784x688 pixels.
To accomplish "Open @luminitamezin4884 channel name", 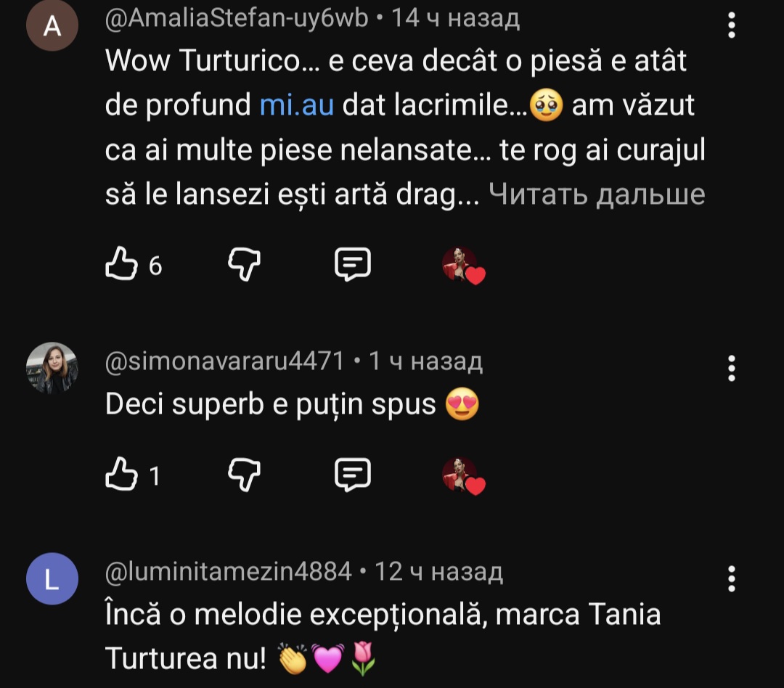I will [x=229, y=572].
